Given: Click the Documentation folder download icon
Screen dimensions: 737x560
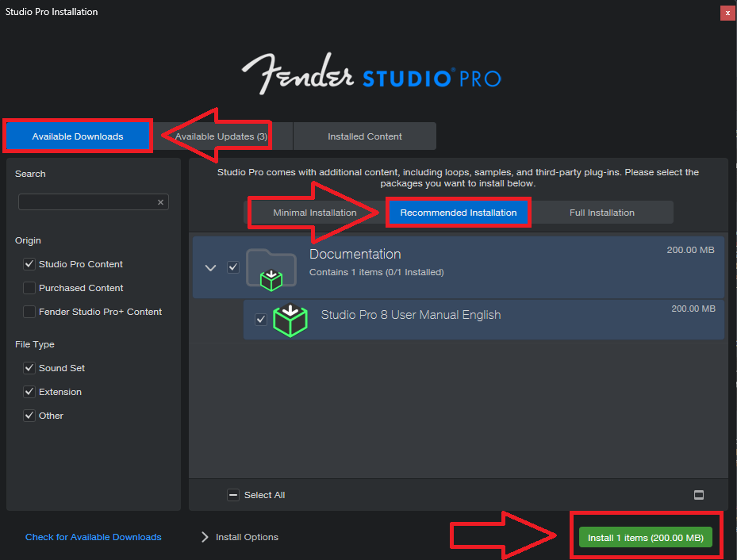Looking at the screenshot, I should (x=271, y=270).
